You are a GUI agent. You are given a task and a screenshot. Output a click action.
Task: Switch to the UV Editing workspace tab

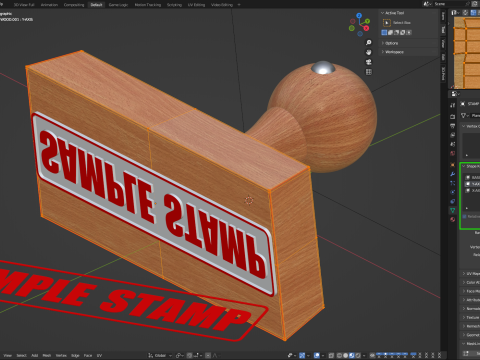point(196,5)
